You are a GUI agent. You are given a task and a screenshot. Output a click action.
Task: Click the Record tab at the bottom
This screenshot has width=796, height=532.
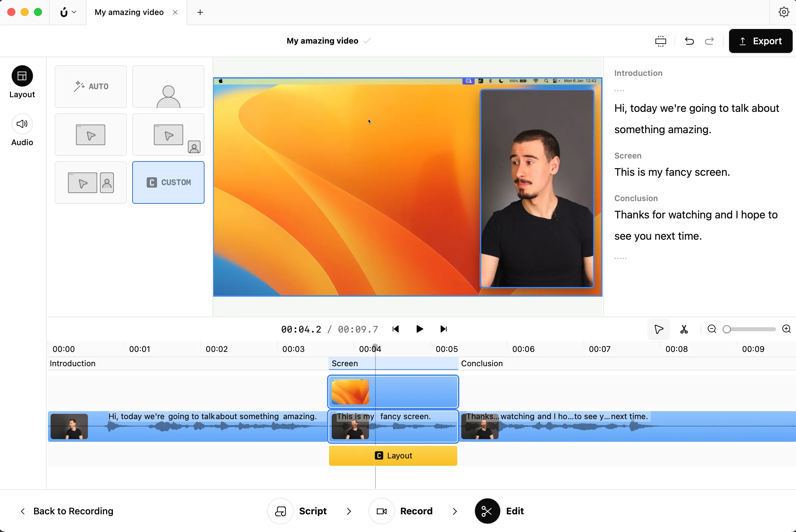tap(416, 511)
